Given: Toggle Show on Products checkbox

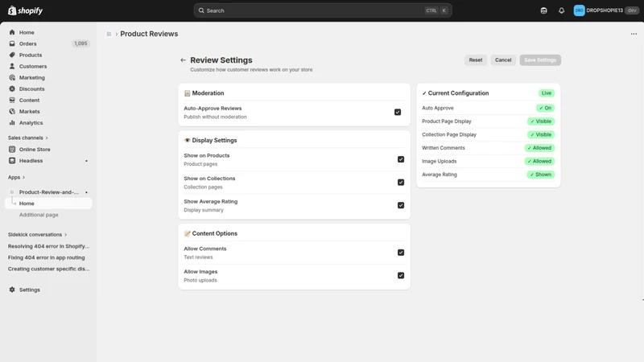Looking at the screenshot, I should tap(400, 159).
